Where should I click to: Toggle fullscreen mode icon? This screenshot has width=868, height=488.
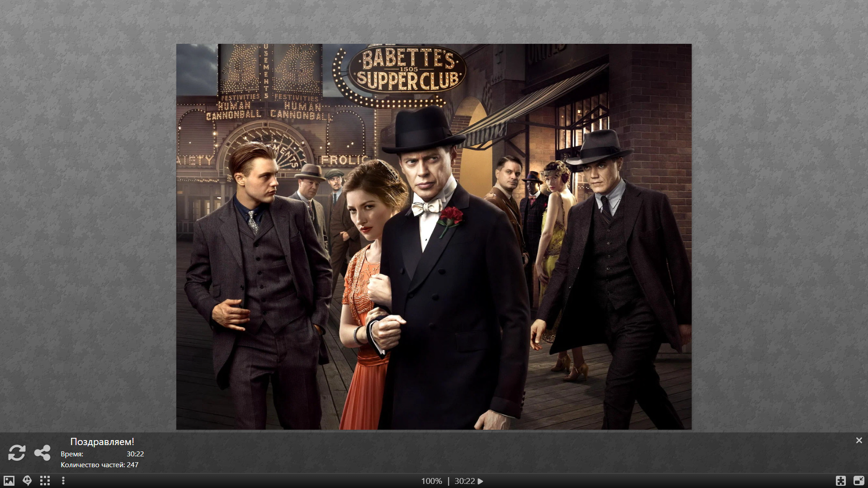click(859, 481)
